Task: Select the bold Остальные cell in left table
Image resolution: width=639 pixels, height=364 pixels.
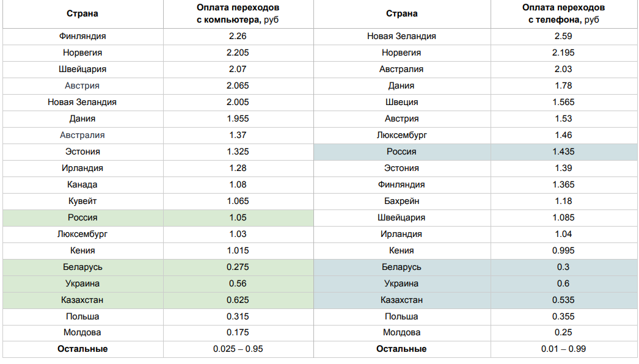Action: click(x=82, y=349)
